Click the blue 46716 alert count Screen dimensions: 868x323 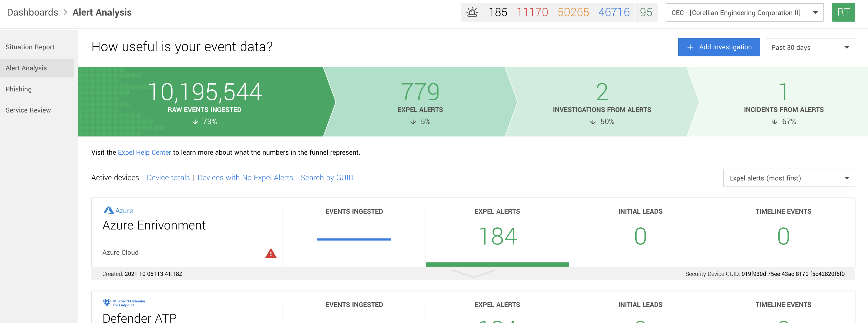click(614, 12)
